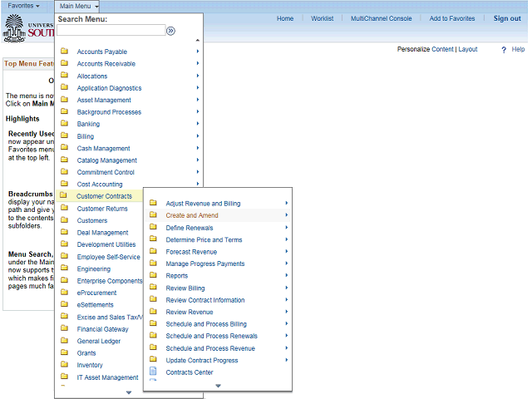Click the General Ledger folder icon

click(x=64, y=341)
